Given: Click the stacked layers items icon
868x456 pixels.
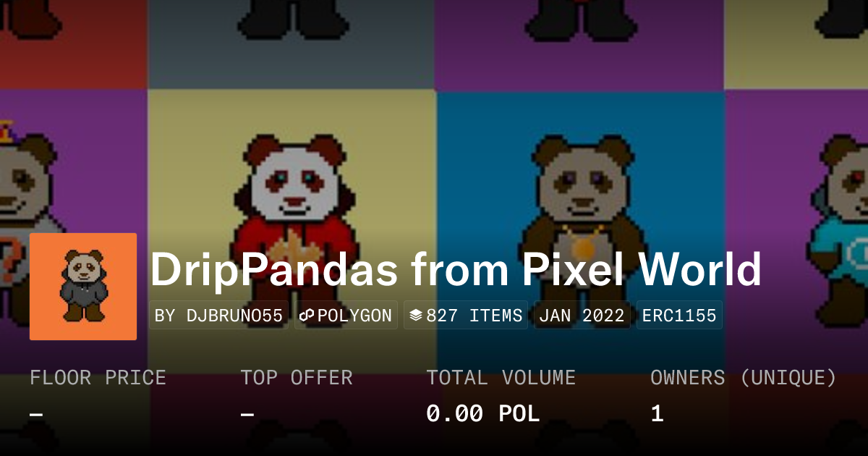Looking at the screenshot, I should click(415, 316).
